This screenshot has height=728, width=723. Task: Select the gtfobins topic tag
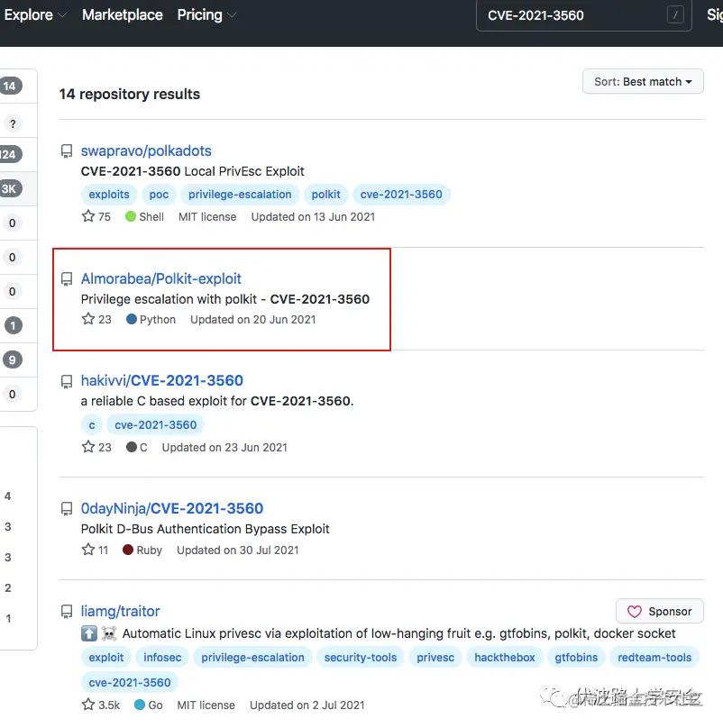point(576,658)
